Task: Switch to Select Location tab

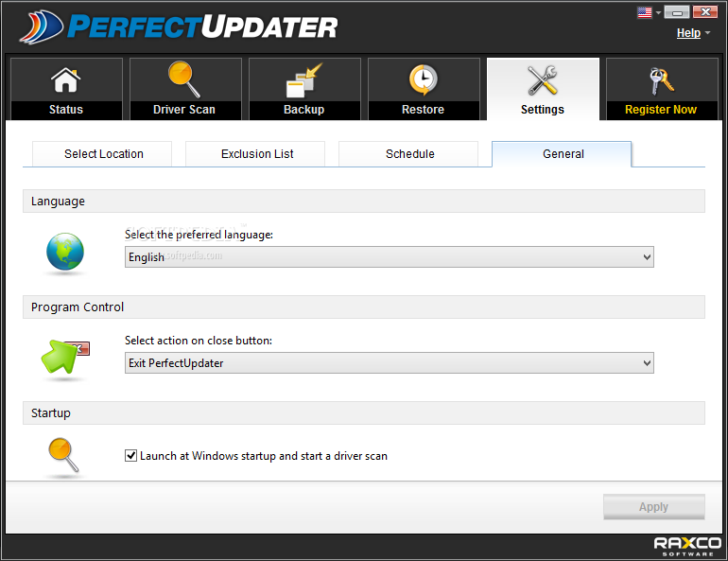Action: point(102,153)
